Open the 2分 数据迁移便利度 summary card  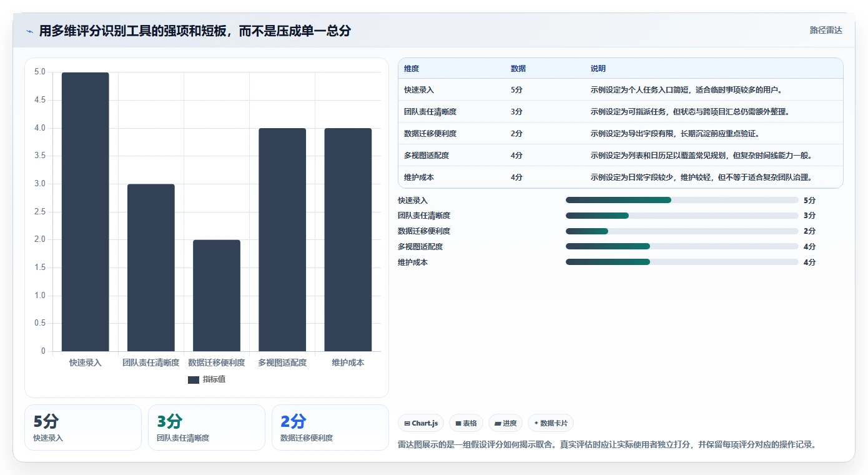330,427
